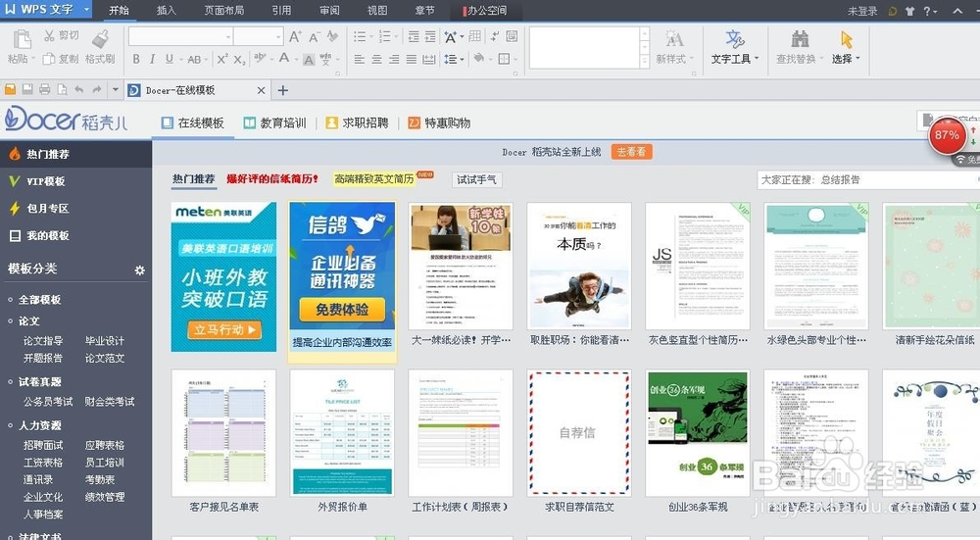Switch to the 插入 ribbon tab
The width and height of the screenshot is (980, 540).
pos(167,10)
